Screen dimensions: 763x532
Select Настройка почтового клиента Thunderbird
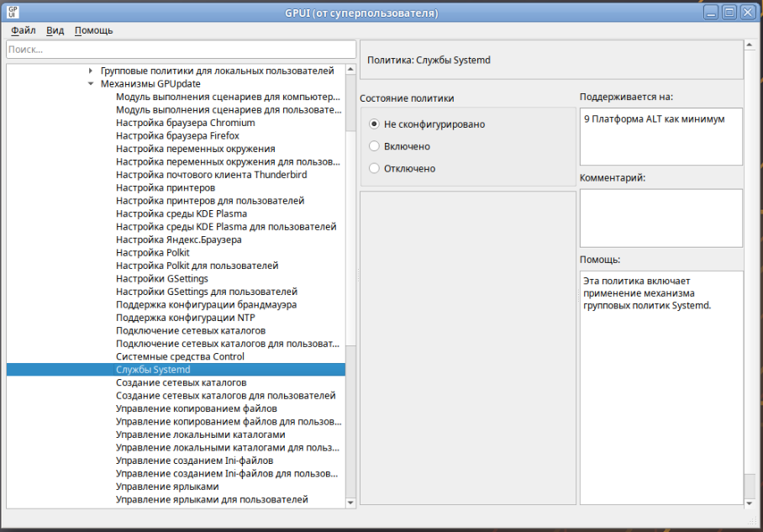(212, 175)
